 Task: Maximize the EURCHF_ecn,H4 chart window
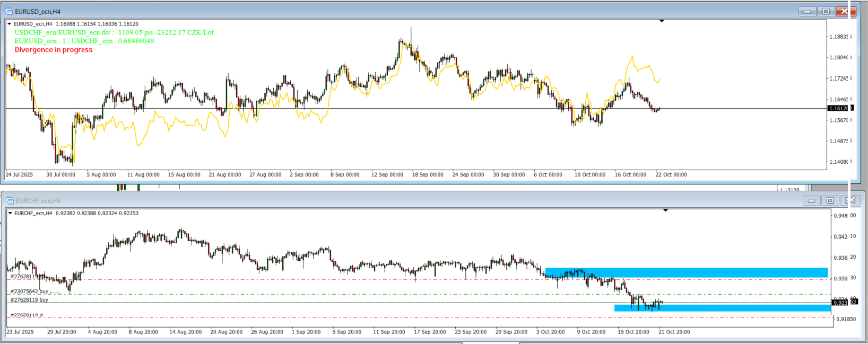pos(830,200)
